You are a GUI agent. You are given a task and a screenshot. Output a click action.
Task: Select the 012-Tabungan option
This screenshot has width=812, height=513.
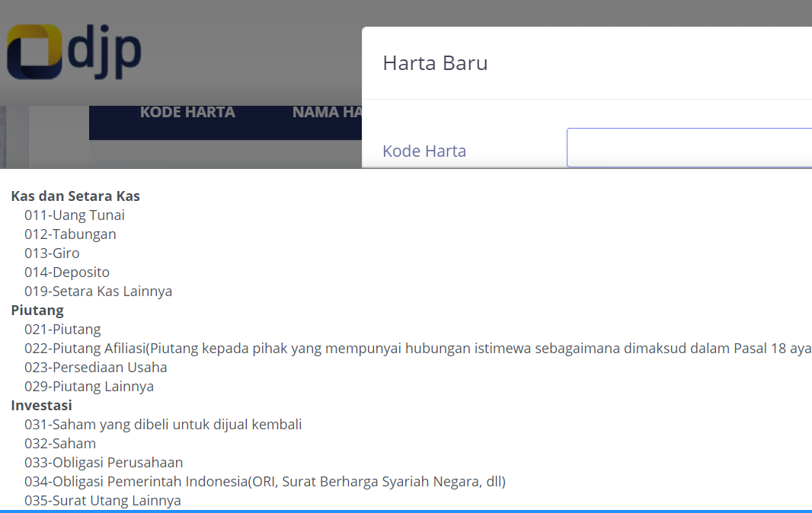point(70,234)
